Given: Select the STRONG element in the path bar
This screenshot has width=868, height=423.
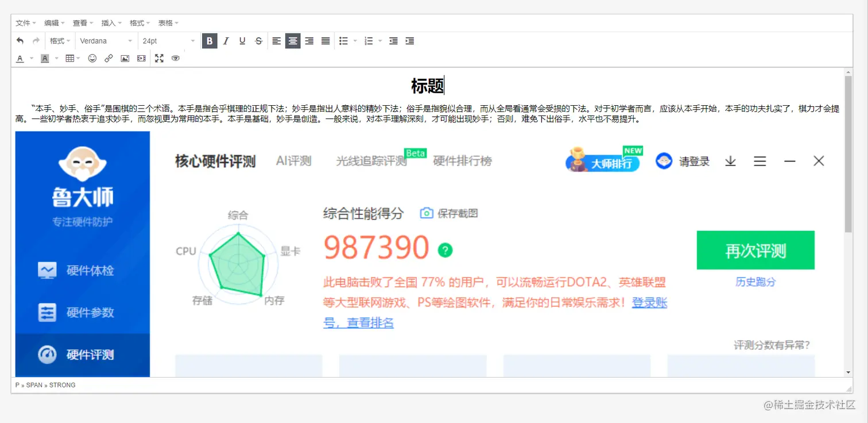Looking at the screenshot, I should tap(63, 385).
